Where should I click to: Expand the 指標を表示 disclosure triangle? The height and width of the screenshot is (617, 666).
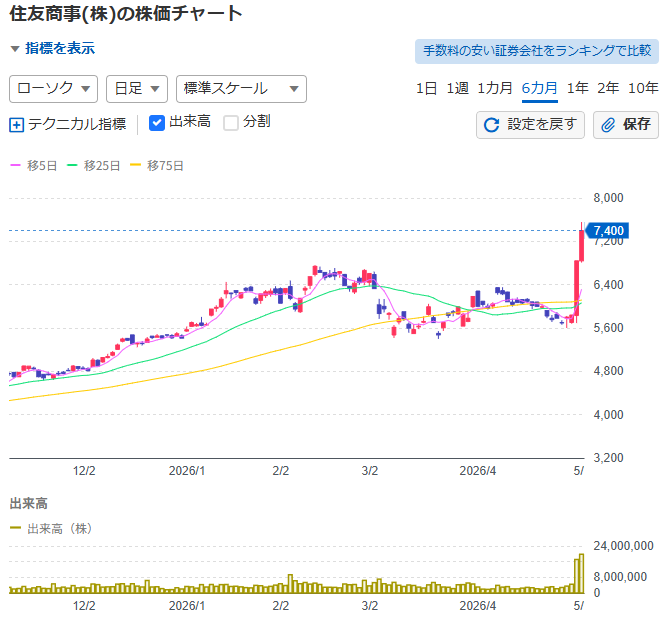[x=15, y=49]
